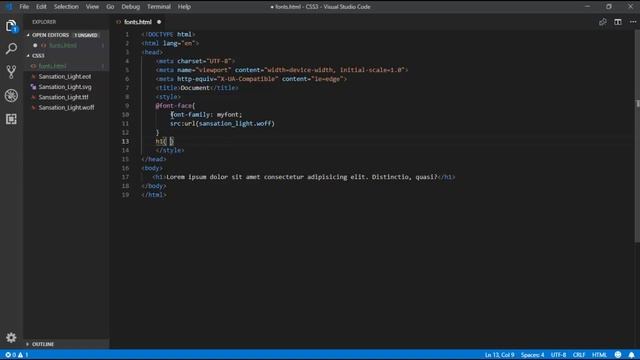Select fonts.html in the CSS3 folder

53,66
